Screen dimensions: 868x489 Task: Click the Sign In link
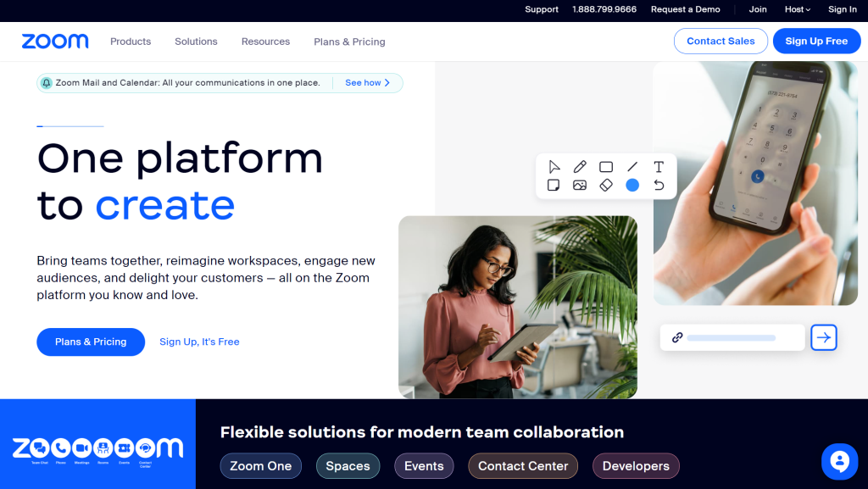[843, 9]
